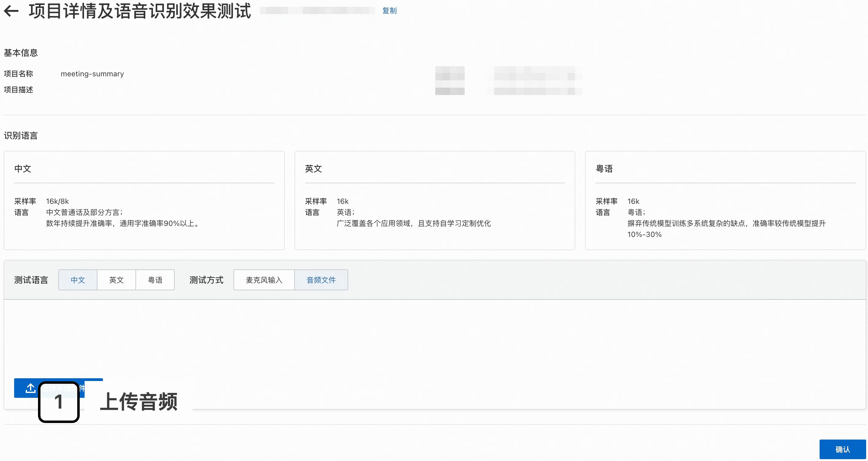Click the back arrow beside the page title
The width and height of the screenshot is (868, 461).
(x=11, y=11)
